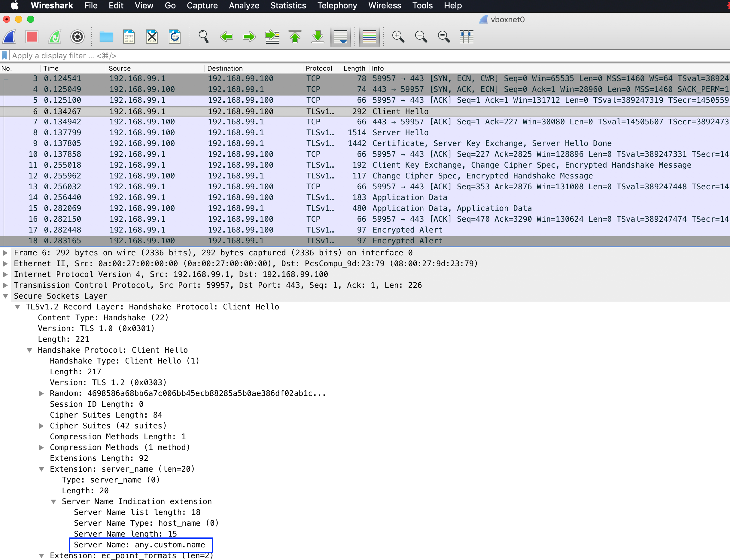Go forward in packet history
This screenshot has width=730, height=560.
tap(249, 36)
